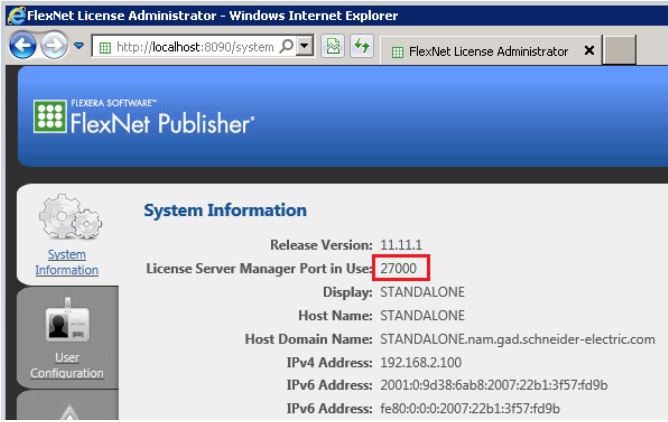Click Host Name value STANDALONE
Image resolution: width=668 pixels, height=422 pixels.
pyautogui.click(x=422, y=316)
